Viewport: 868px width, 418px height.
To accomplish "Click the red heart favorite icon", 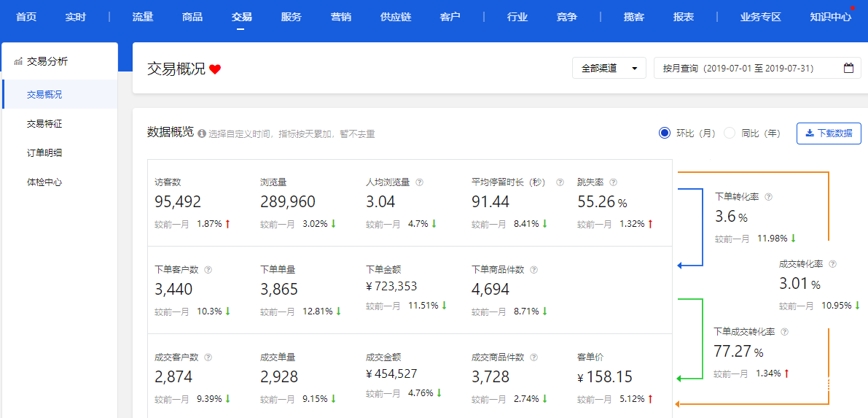I will coord(215,69).
